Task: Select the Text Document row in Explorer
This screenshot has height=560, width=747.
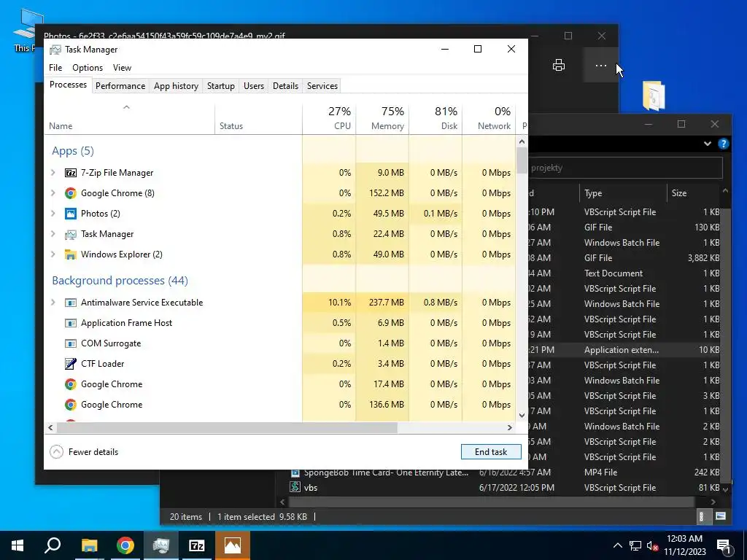Action: (624, 273)
